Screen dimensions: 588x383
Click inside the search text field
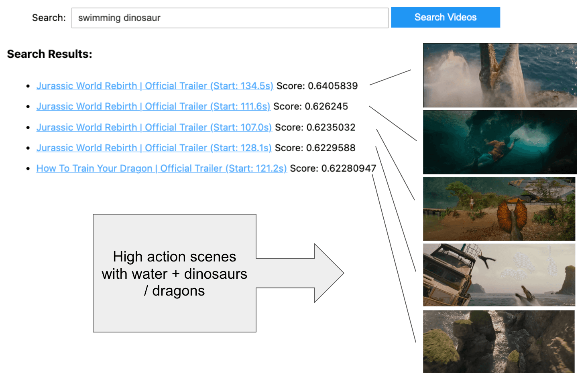coord(229,18)
